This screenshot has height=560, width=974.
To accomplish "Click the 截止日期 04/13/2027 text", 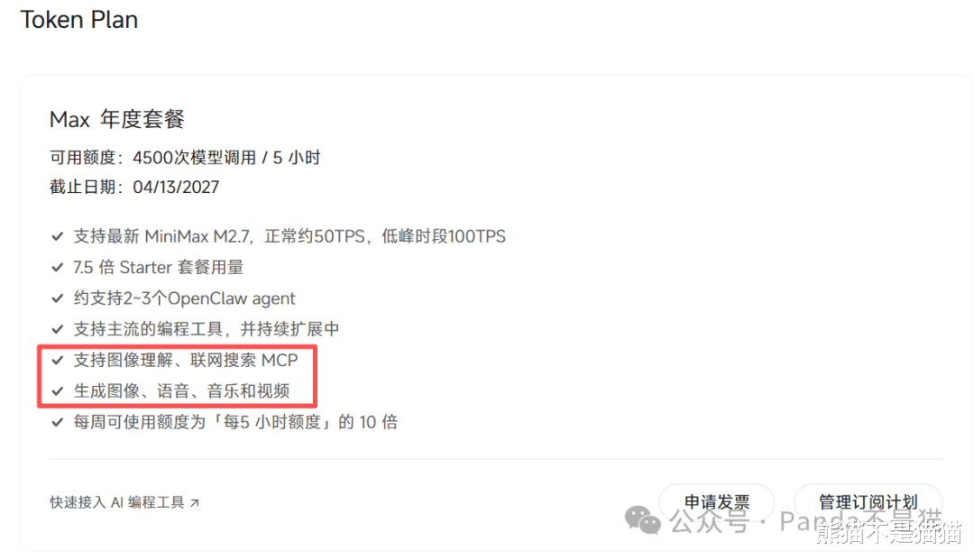I will (x=134, y=187).
